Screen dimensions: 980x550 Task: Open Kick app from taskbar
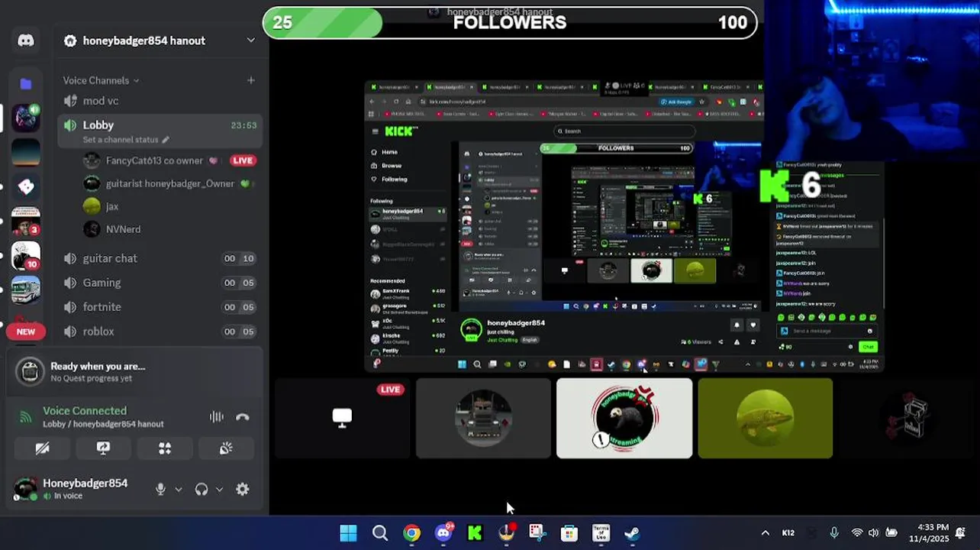[475, 533]
